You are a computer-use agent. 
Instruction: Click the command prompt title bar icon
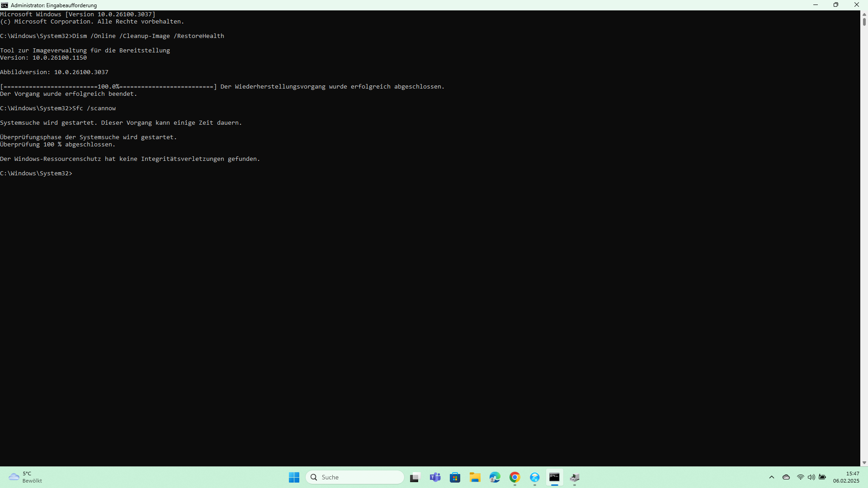coord(5,5)
